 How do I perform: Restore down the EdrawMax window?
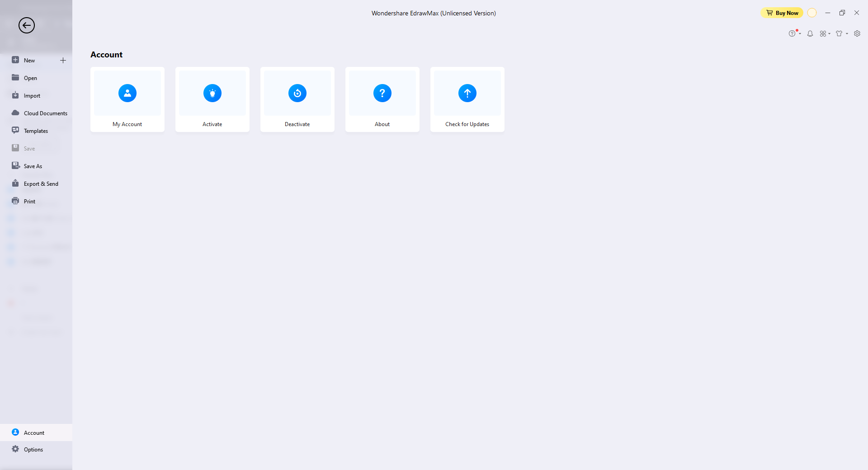click(842, 13)
